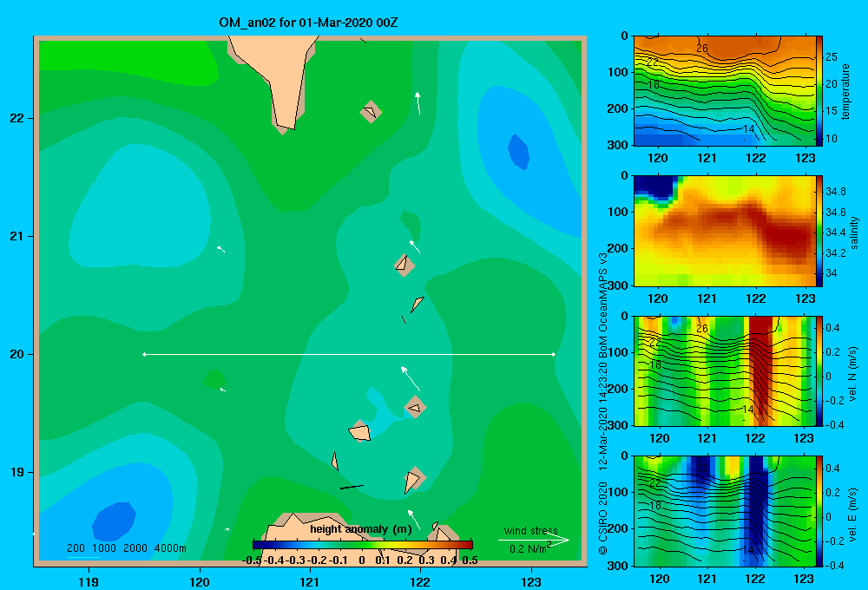Select the 'vel. N (m/s)' axis label

pyautogui.click(x=852, y=374)
